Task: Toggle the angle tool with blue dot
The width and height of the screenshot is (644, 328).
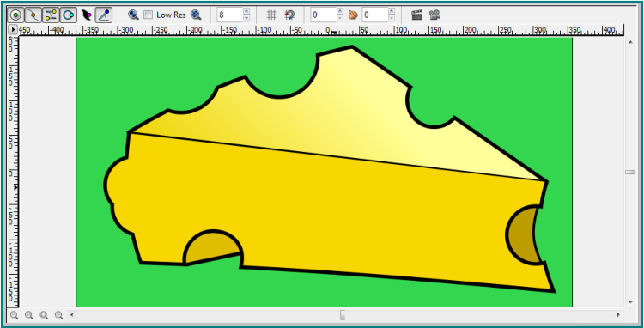Action: tap(104, 15)
